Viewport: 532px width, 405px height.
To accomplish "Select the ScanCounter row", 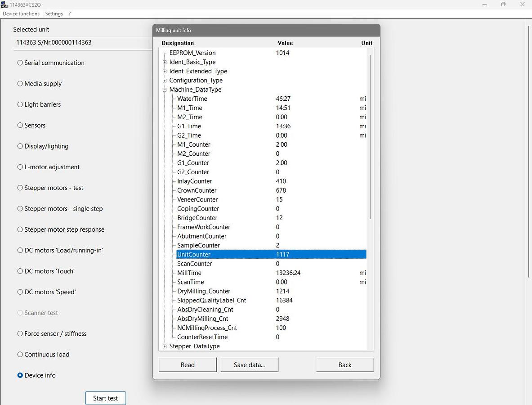I will tap(272, 264).
